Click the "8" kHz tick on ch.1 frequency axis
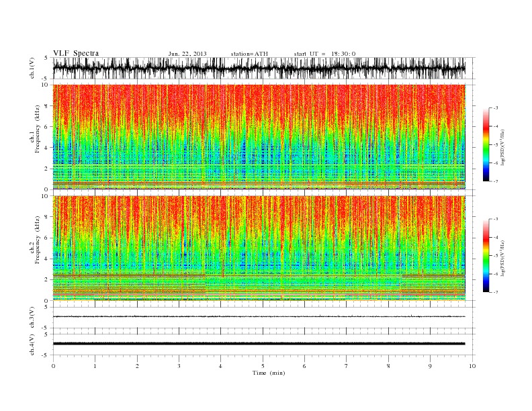532x411 pixels. pyautogui.click(x=47, y=106)
